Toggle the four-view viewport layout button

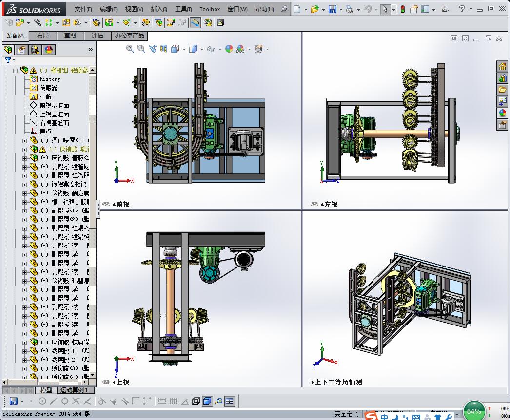[230, 401]
